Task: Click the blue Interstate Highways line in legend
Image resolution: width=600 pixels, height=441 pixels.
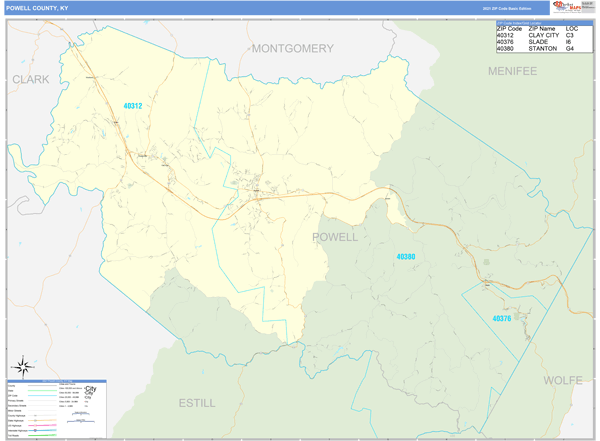Action: coord(42,430)
